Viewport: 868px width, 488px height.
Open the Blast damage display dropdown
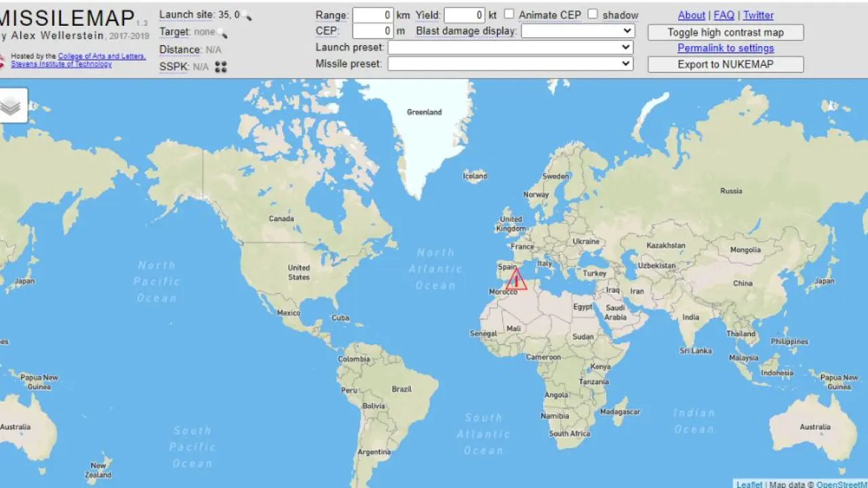(x=578, y=31)
